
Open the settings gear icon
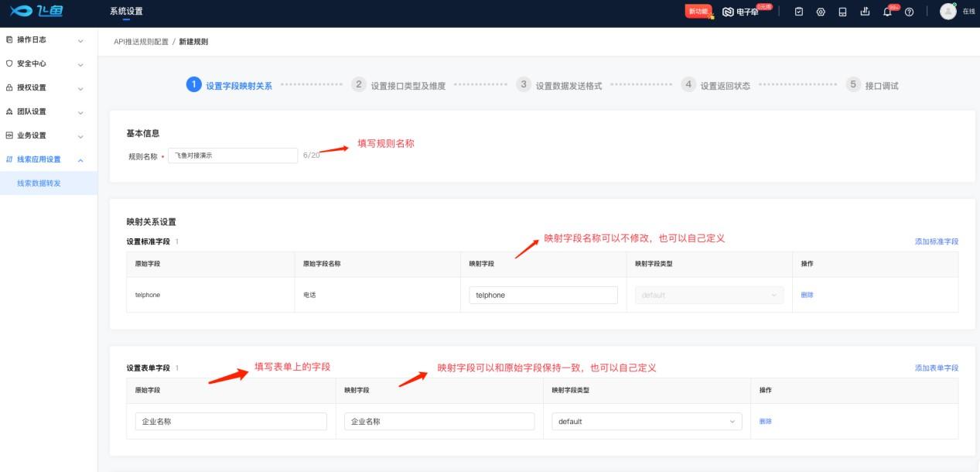click(821, 12)
